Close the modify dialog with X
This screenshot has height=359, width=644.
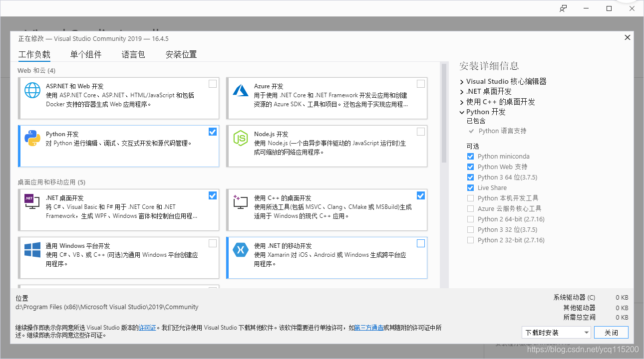(628, 37)
